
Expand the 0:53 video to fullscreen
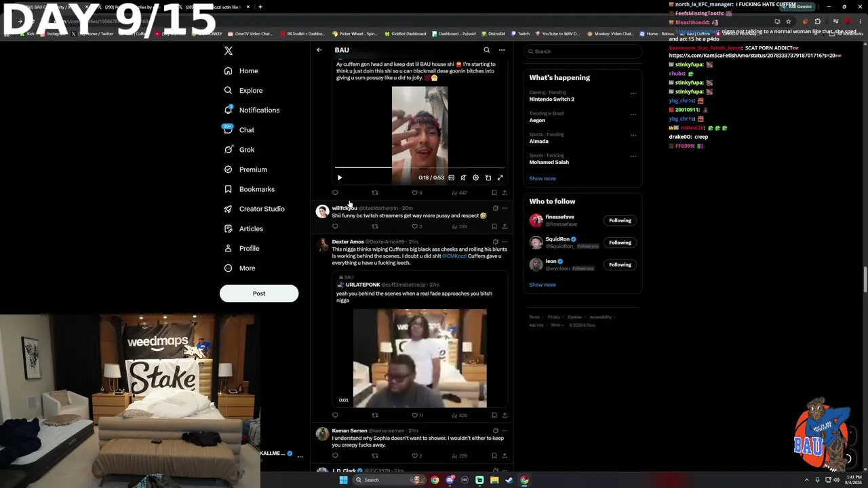pyautogui.click(x=500, y=178)
